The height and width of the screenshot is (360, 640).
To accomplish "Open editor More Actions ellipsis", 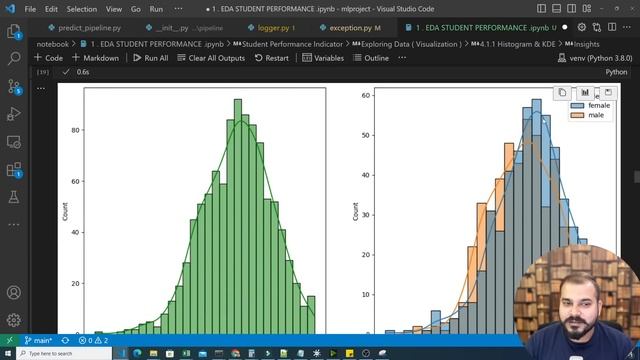I will tap(627, 27).
